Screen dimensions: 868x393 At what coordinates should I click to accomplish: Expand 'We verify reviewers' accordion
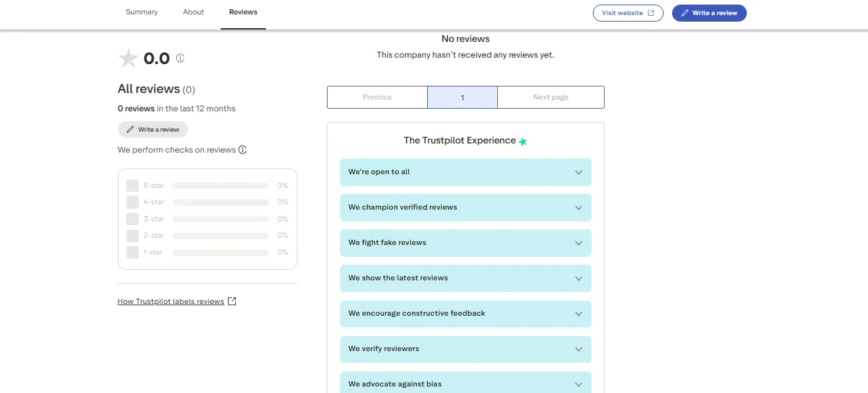coord(466,349)
